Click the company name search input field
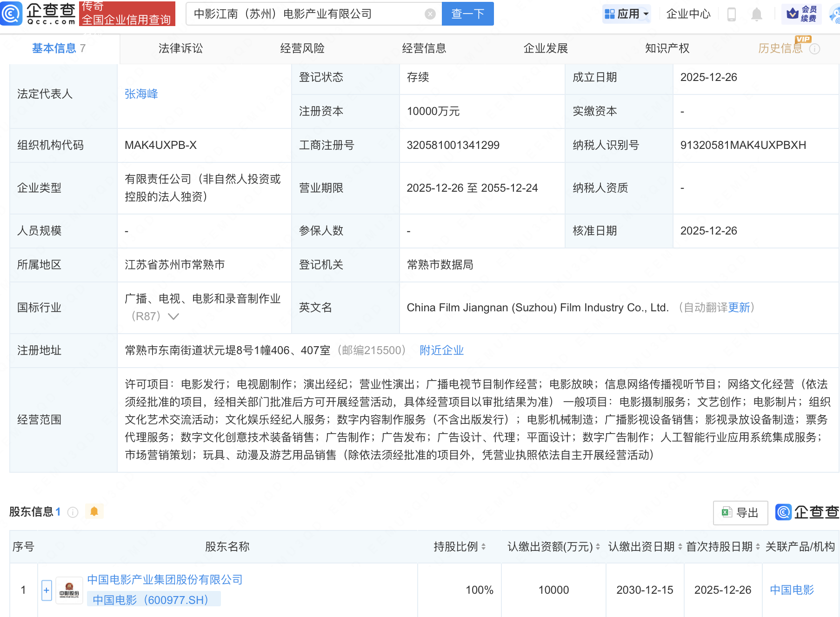This screenshot has width=840, height=617. [307, 14]
